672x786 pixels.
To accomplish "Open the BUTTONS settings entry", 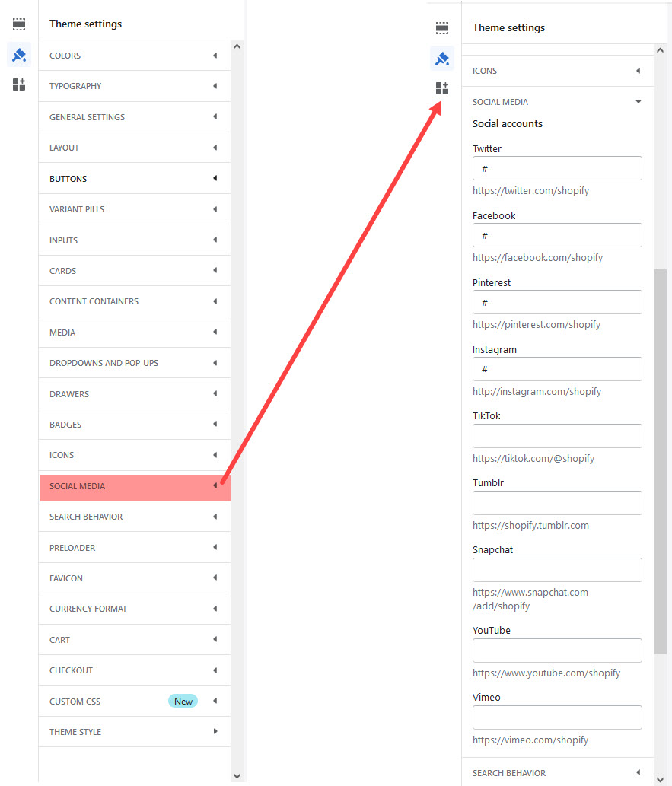I will pos(134,178).
